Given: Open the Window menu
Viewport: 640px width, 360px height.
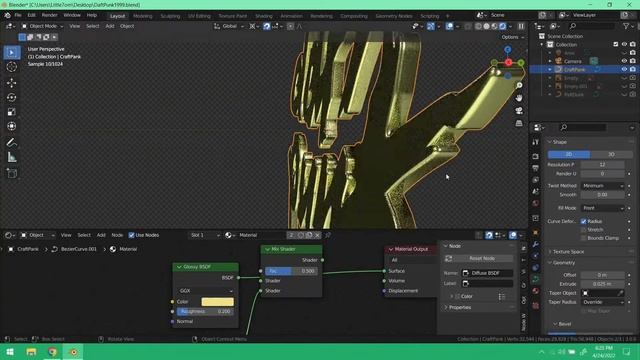Looking at the screenshot, I should [72, 15].
